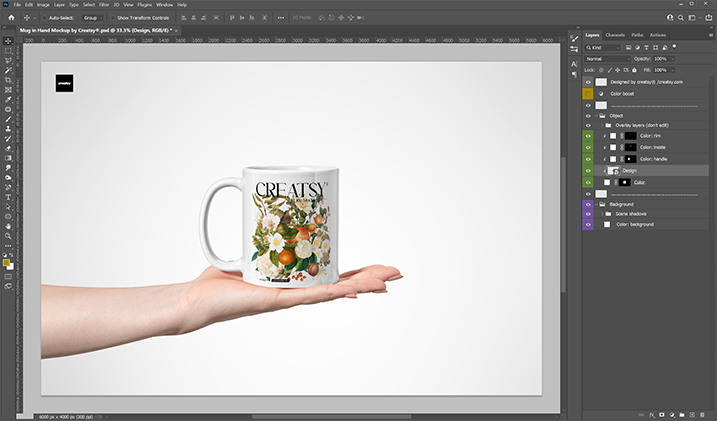
Task: Click the Fill value field
Action: [x=661, y=70]
